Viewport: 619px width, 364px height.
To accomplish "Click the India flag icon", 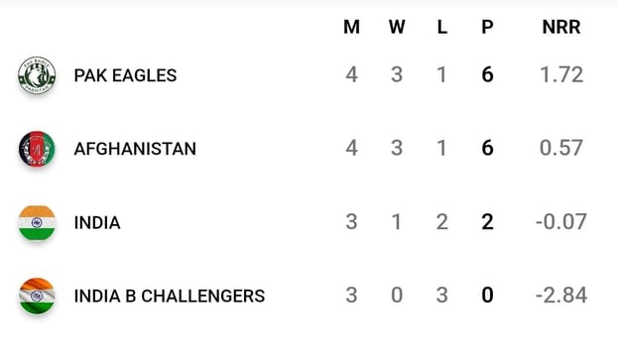I will coord(37,222).
